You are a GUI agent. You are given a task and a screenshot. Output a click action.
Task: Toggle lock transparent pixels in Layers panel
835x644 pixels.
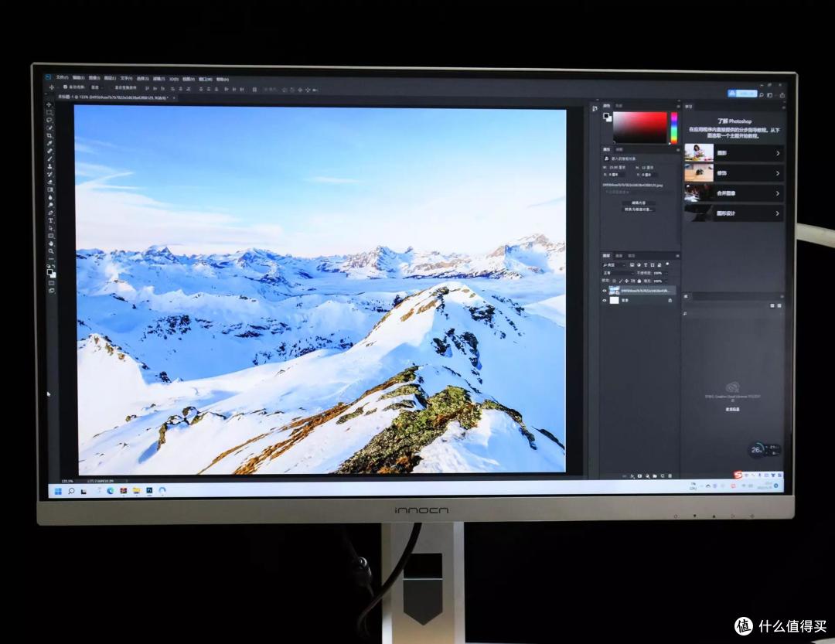coord(614,281)
